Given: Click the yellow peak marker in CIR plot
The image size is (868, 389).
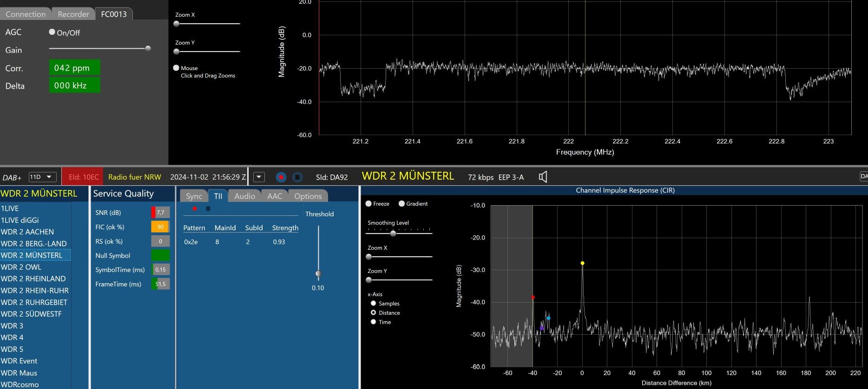Looking at the screenshot, I should [582, 263].
